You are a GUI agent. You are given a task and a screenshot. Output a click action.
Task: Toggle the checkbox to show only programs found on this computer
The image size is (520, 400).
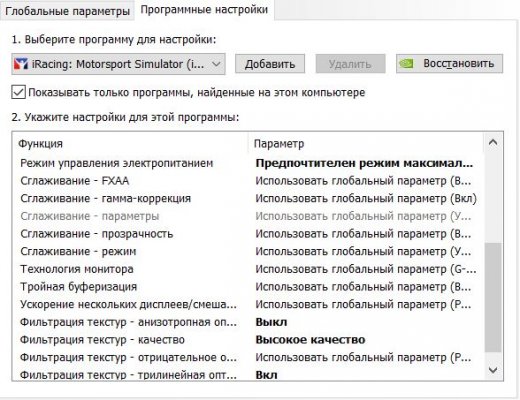pos(18,92)
